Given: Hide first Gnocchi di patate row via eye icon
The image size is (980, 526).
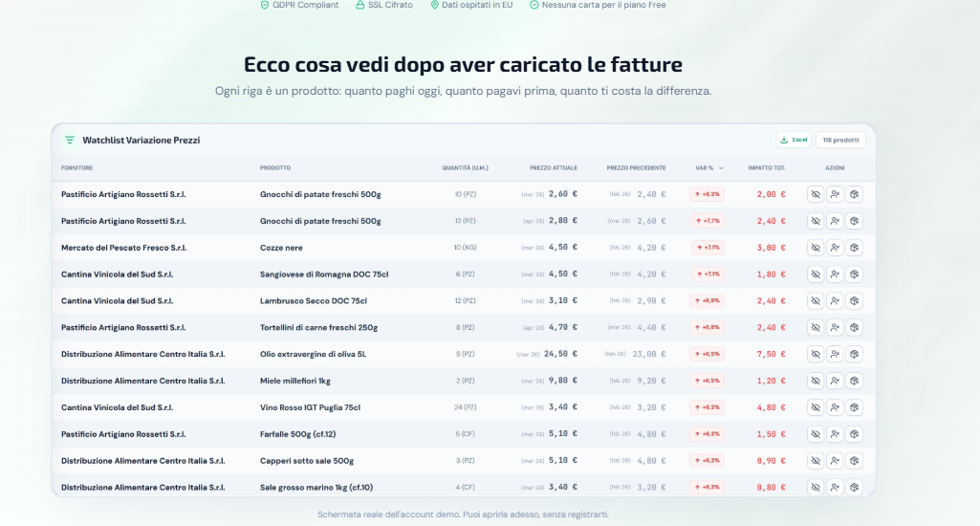Looking at the screenshot, I should [816, 194].
